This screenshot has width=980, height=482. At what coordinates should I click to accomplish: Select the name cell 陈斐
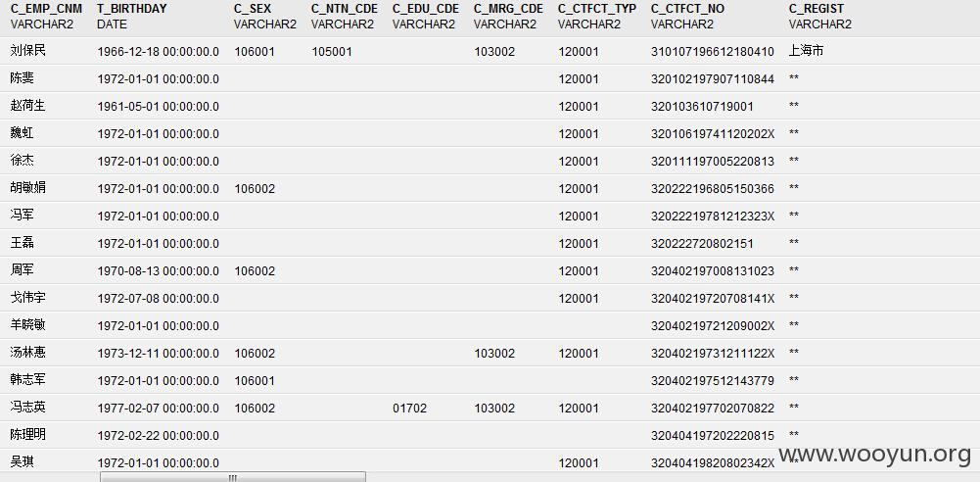click(22, 78)
